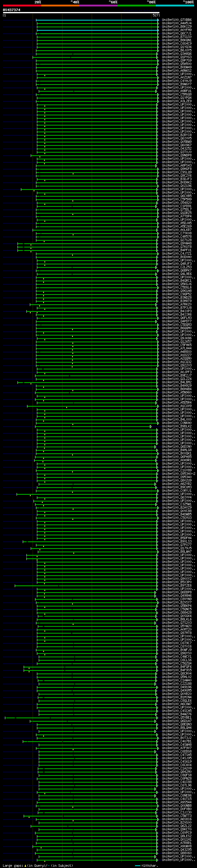The image size is (197, 868).
Task: Open hit UniRef100_Q02196
Action: point(177,186)
